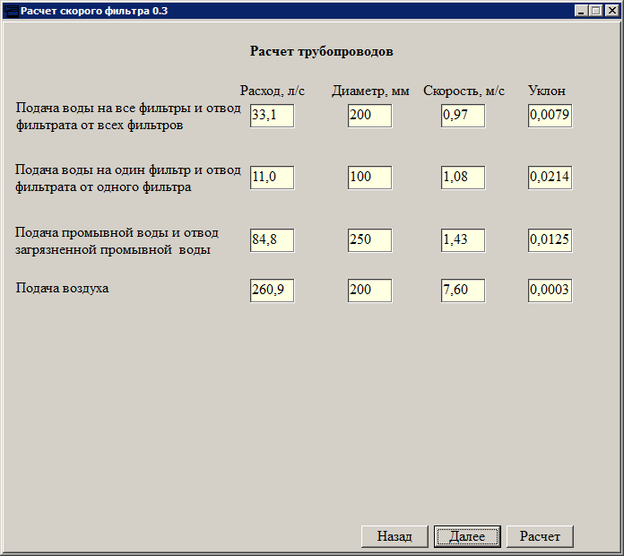Viewport: 624px width, 556px height.
Task: Click the slope field showing 0,0125
Action: tap(550, 240)
